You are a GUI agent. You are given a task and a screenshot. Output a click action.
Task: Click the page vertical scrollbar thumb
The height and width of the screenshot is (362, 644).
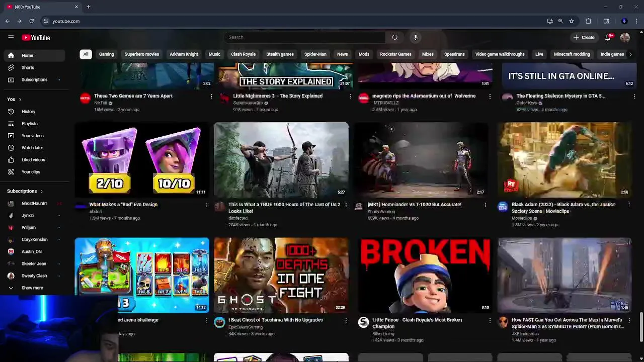[641, 327]
